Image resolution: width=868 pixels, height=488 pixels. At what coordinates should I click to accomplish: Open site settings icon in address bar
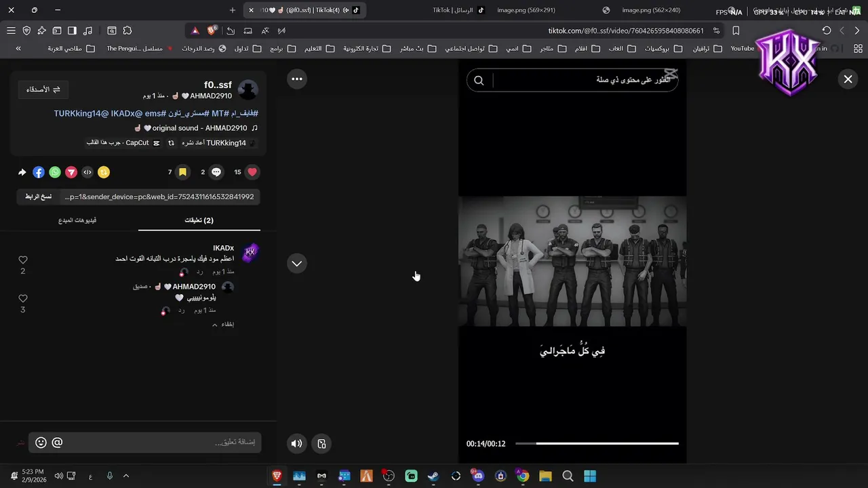[x=717, y=30]
